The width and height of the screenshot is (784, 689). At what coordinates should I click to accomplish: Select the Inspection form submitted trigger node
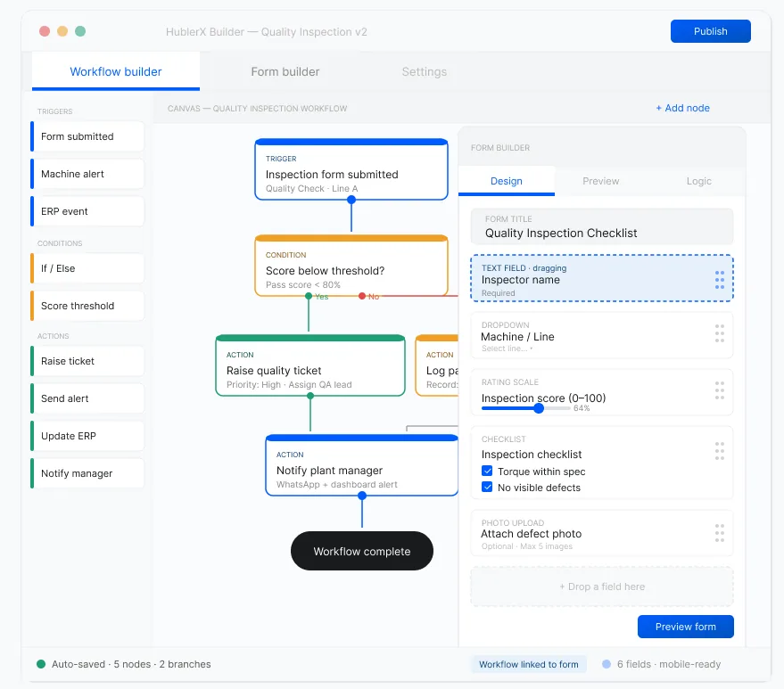click(351, 170)
